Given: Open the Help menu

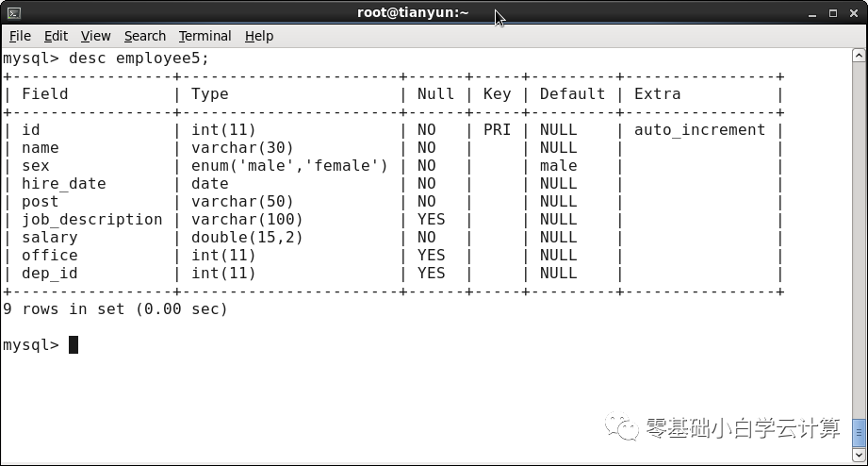Looking at the screenshot, I should pyautogui.click(x=259, y=36).
